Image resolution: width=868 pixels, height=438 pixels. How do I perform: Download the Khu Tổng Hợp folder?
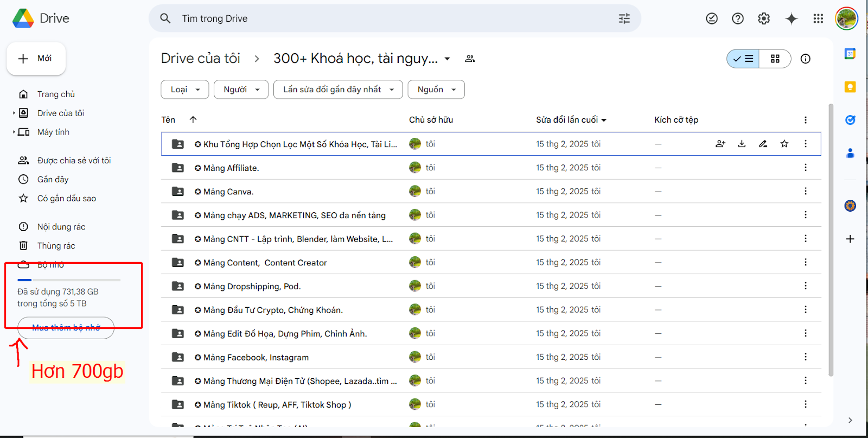[742, 144]
